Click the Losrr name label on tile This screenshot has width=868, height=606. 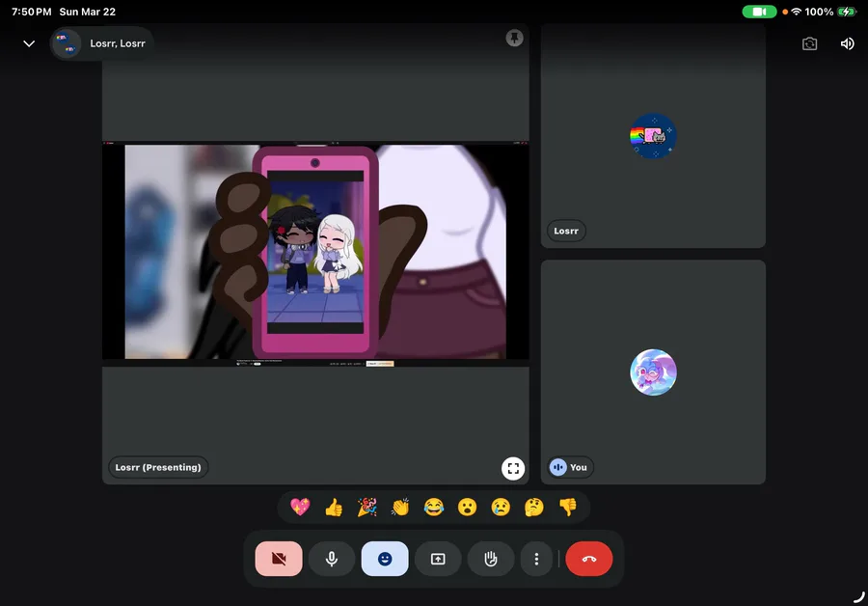566,231
